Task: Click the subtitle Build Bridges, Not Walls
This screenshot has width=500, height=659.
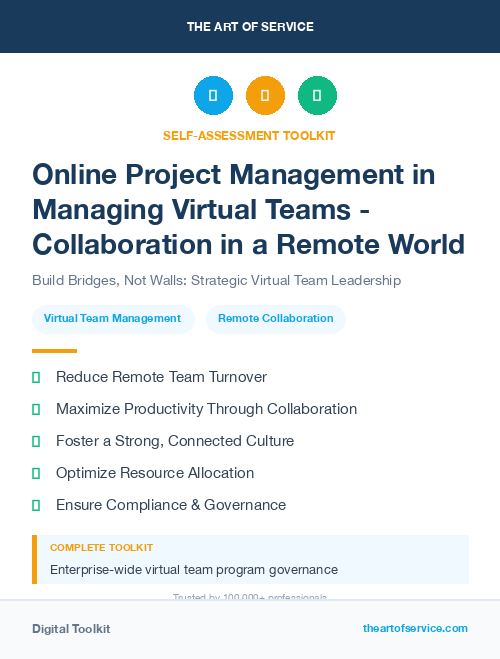Action: coord(217,280)
